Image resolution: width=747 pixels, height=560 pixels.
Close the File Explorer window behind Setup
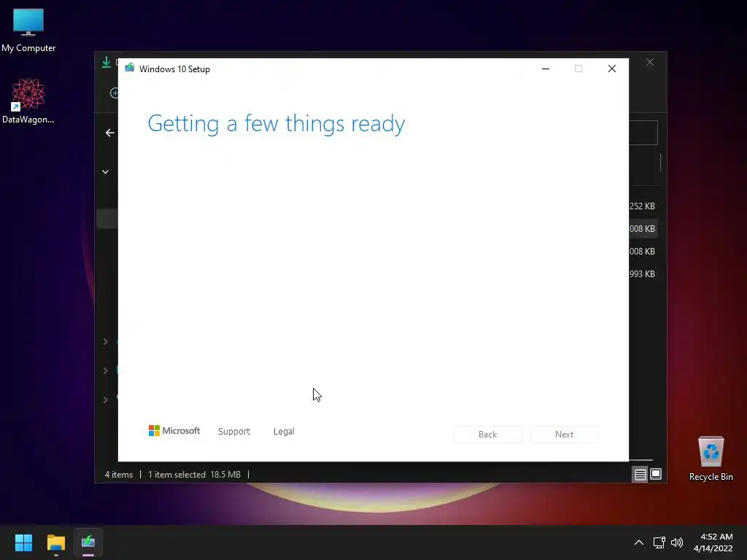(650, 63)
